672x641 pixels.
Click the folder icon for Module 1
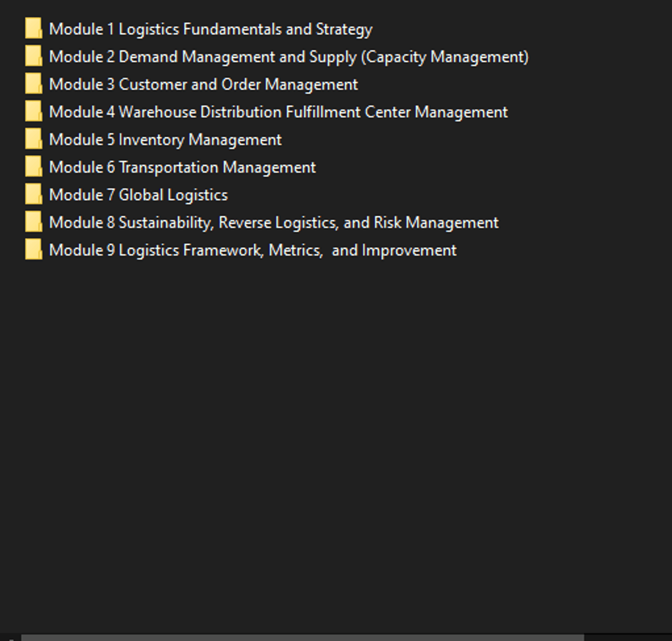[x=34, y=29]
